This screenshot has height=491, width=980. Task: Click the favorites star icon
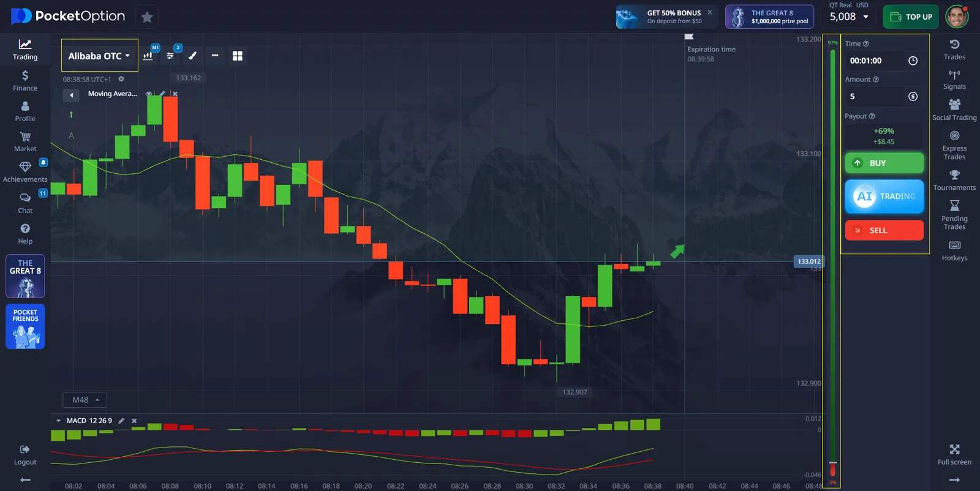pos(147,17)
